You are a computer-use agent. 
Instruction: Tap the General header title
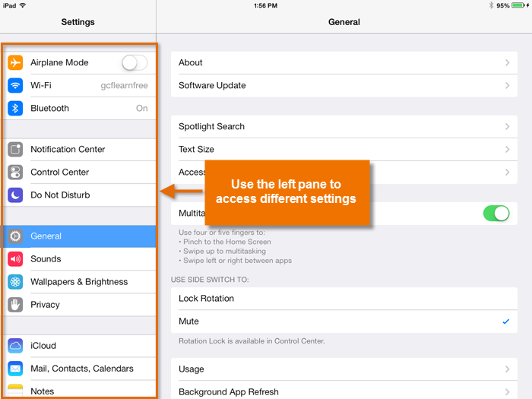(x=344, y=22)
